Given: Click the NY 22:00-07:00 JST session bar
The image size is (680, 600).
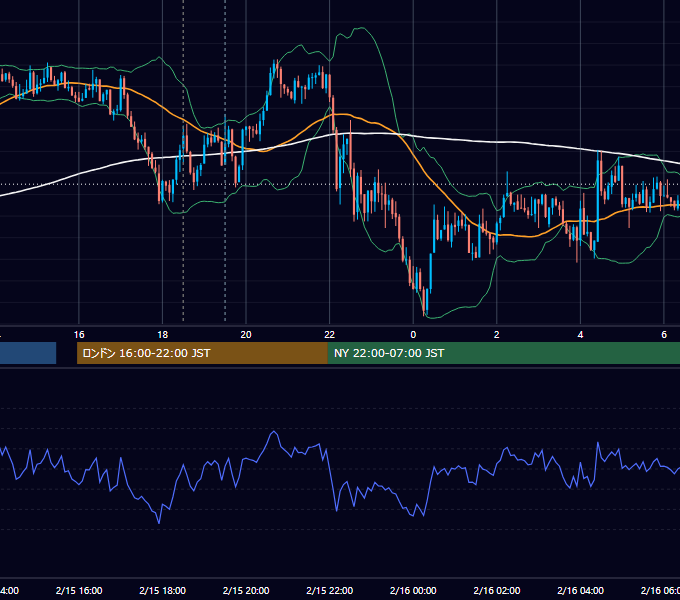Looking at the screenshot, I should [503, 353].
